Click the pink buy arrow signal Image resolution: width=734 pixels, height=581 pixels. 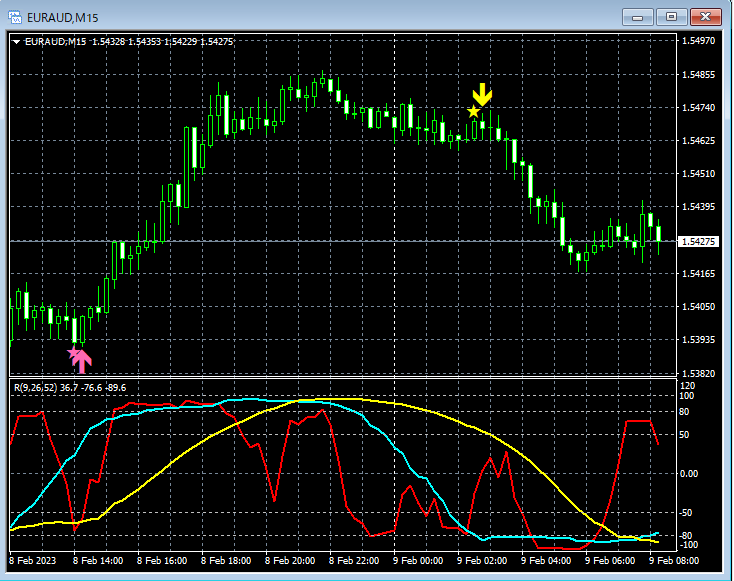click(x=82, y=361)
